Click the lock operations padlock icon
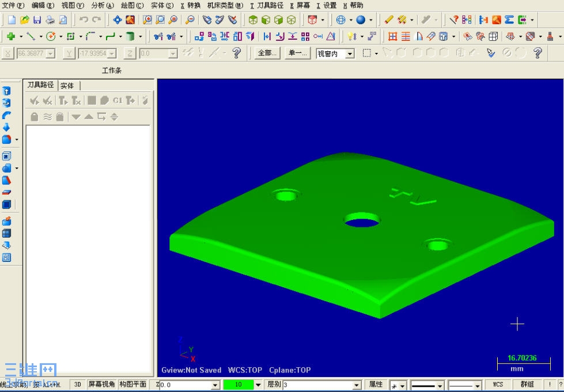The height and width of the screenshot is (392, 564). (x=35, y=117)
